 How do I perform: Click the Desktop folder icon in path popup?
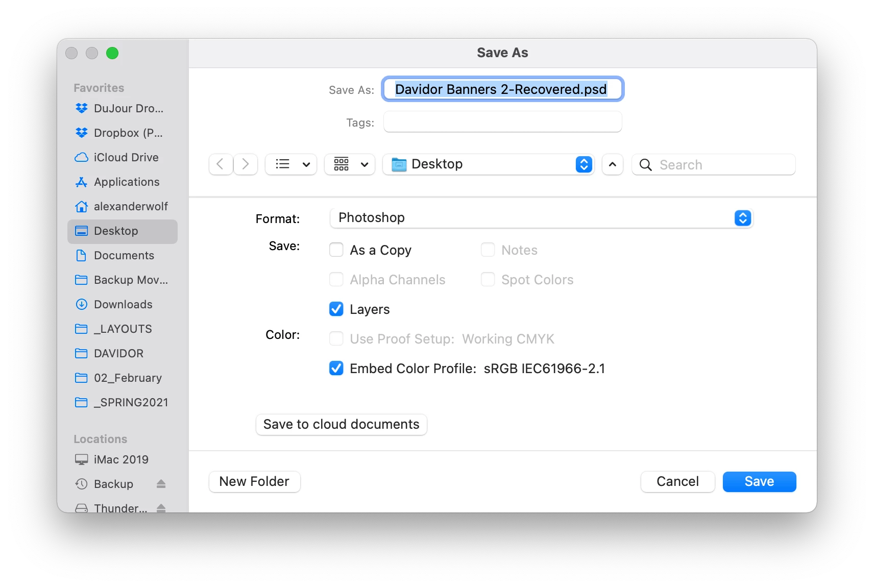(x=399, y=164)
